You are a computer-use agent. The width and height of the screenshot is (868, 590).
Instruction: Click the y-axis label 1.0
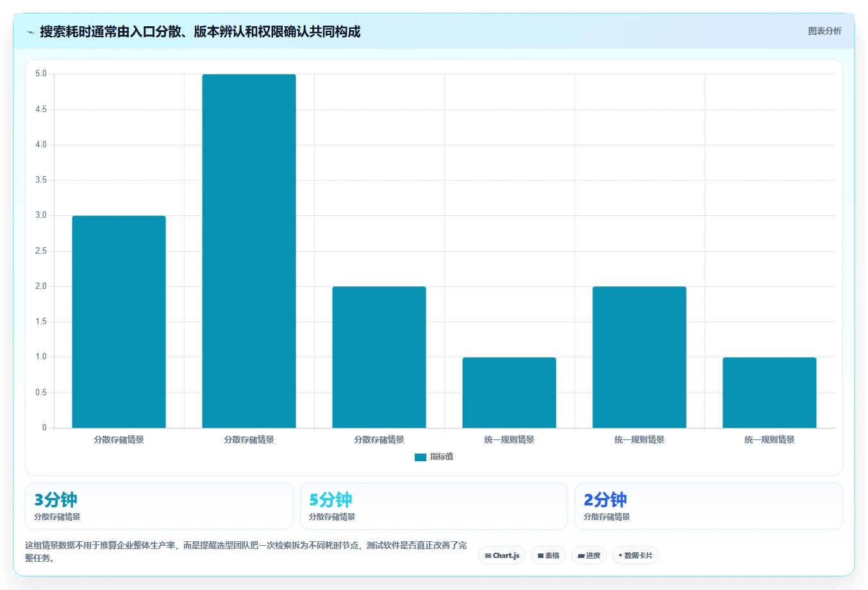point(41,357)
